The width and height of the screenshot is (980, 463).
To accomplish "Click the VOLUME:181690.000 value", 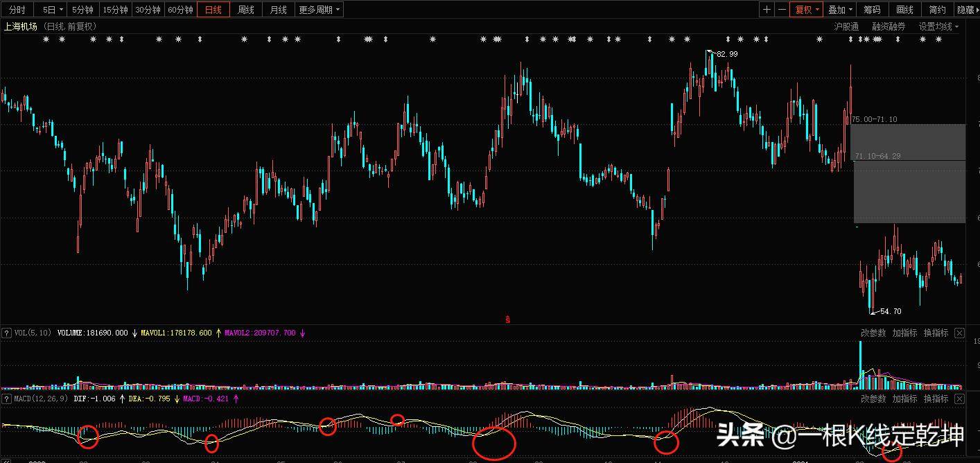I will point(92,333).
